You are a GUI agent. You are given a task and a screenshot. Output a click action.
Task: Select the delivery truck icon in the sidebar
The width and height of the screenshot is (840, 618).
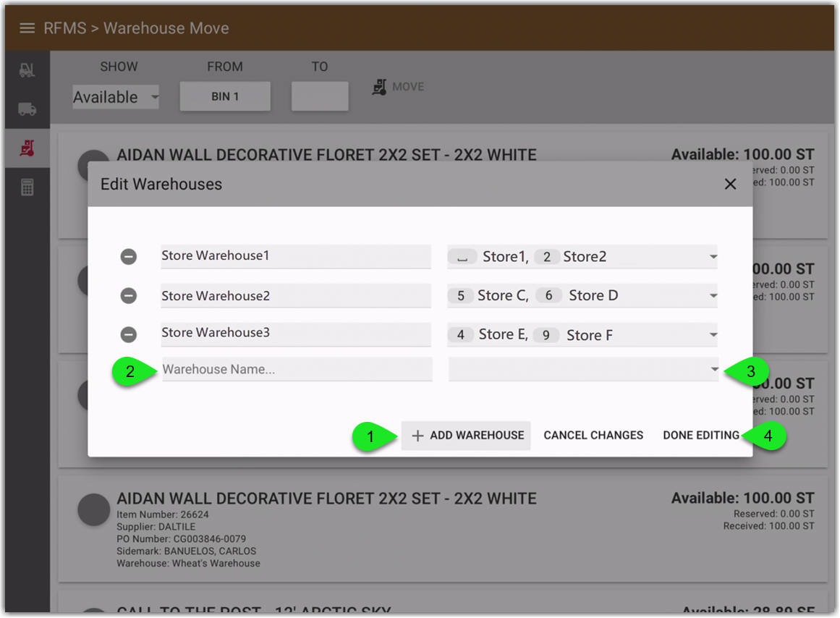point(26,109)
